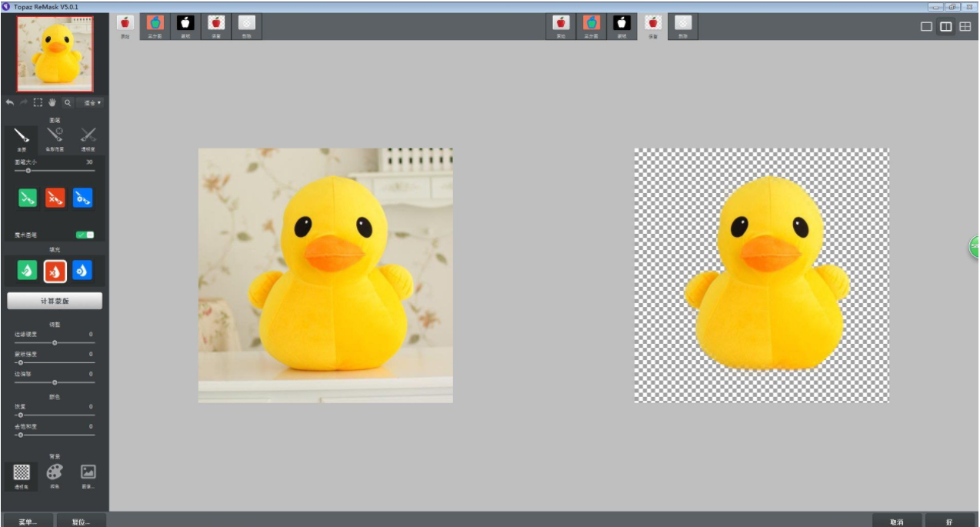The image size is (980, 527).
Task: Toggle the magic brush switch
Action: coord(85,235)
